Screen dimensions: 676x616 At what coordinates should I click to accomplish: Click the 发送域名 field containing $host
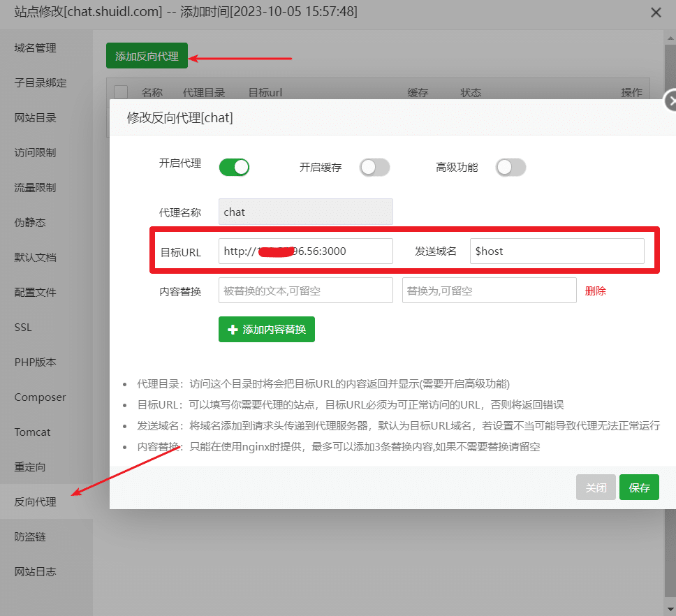coord(557,251)
